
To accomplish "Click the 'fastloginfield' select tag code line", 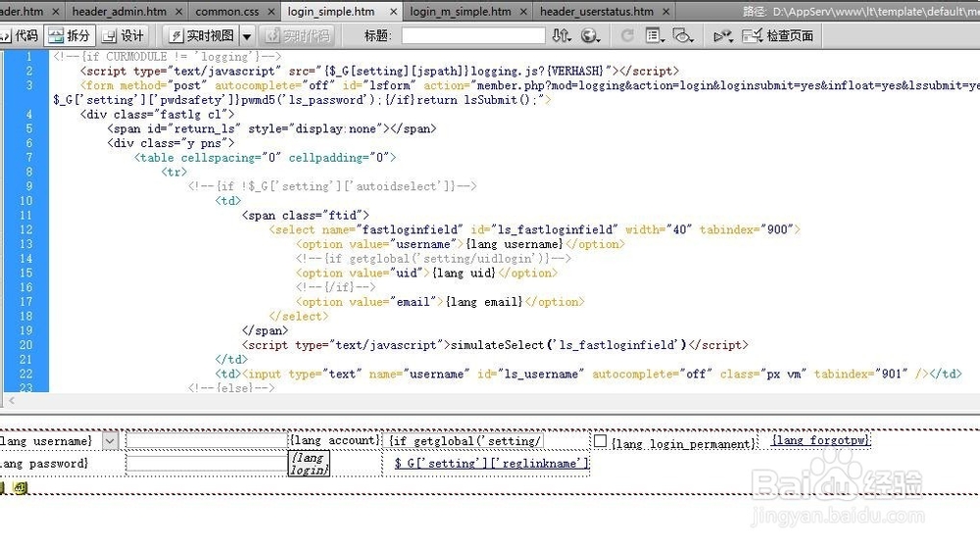I will tap(534, 229).
